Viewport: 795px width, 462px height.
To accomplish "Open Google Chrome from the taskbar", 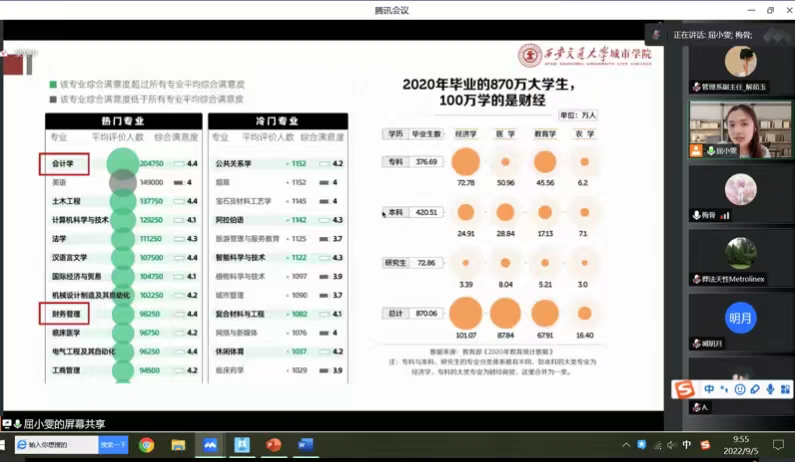I will point(147,445).
